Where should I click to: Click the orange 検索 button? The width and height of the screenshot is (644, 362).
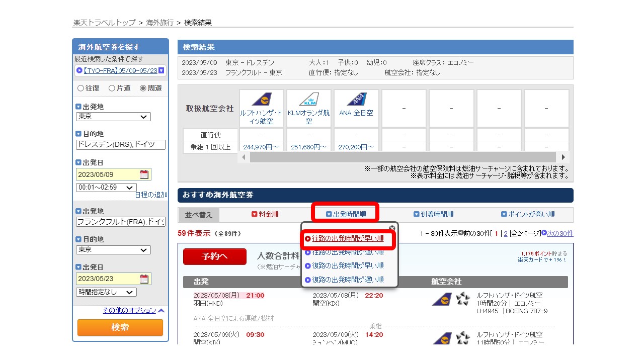120,327
